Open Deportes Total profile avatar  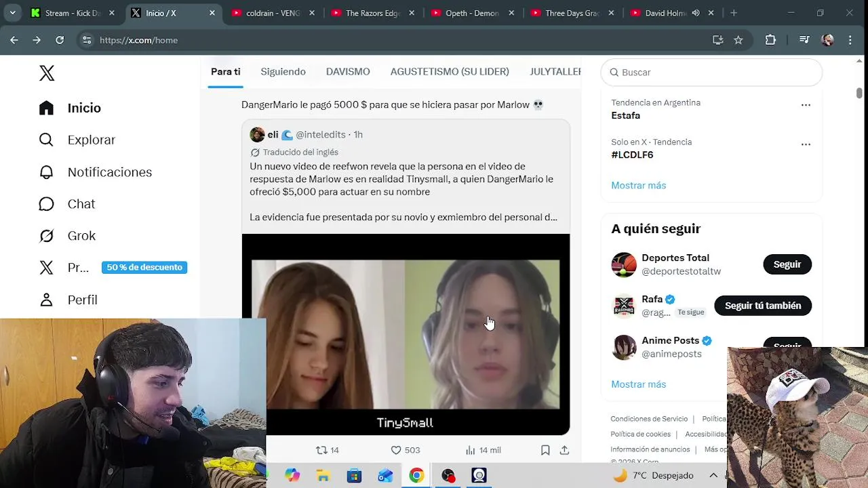[624, 264]
